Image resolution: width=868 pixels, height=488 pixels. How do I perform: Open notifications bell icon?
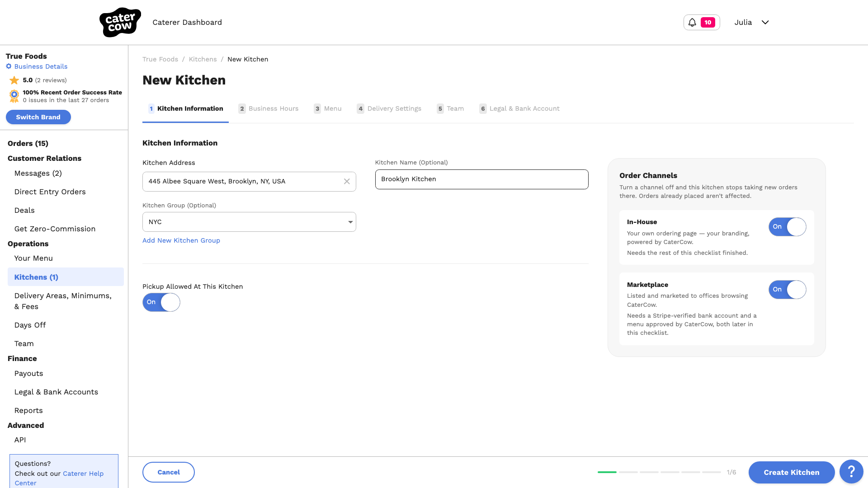point(692,22)
